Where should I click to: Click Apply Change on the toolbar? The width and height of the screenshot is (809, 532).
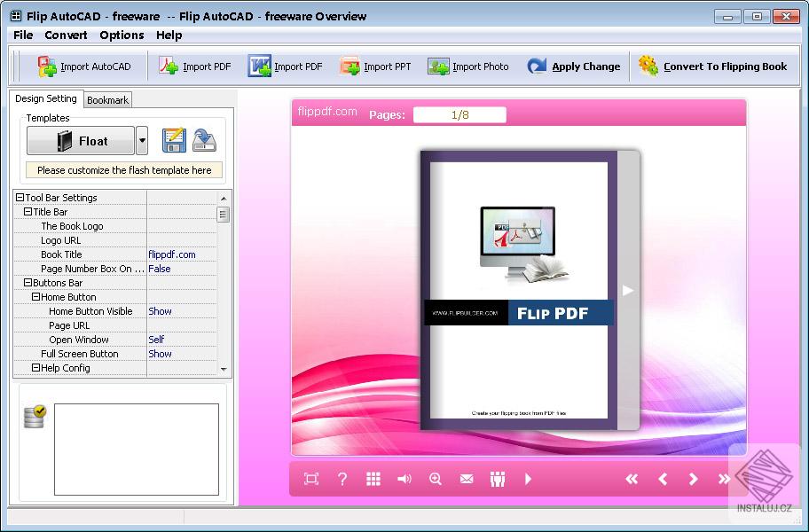tap(573, 66)
